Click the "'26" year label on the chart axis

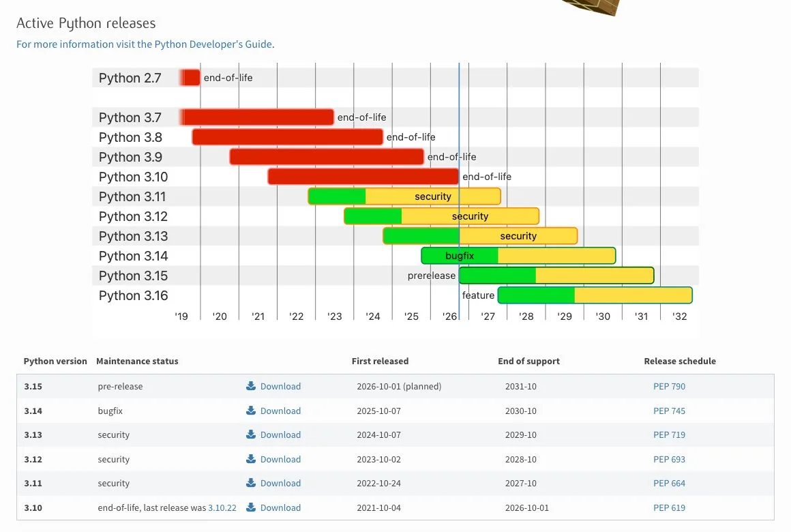coord(449,316)
